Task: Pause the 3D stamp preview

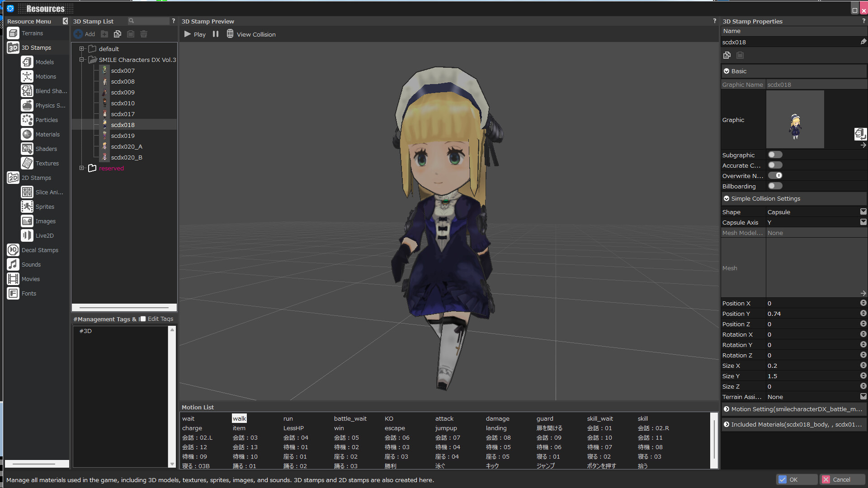Action: click(x=216, y=34)
